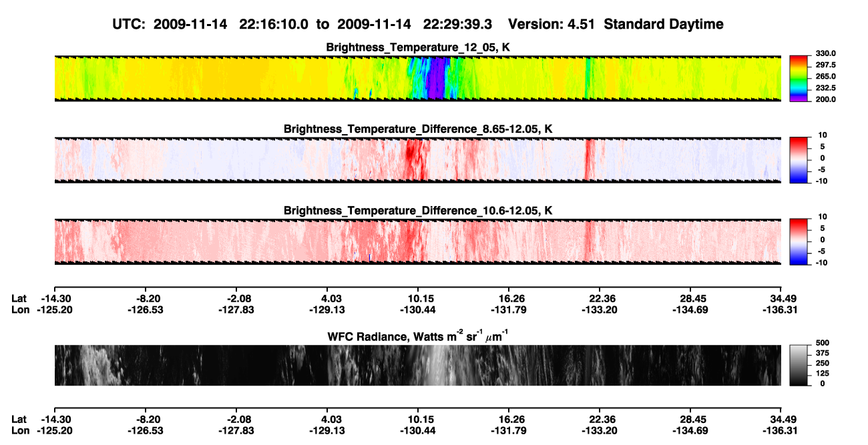Click the rainbow color bar for Brightness Temperature

(x=798, y=79)
